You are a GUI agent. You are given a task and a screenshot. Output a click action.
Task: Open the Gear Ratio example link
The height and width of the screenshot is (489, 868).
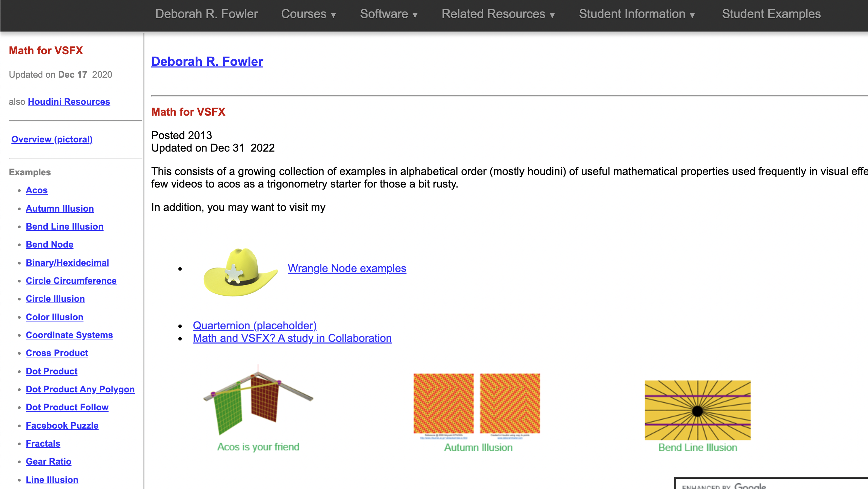48,462
